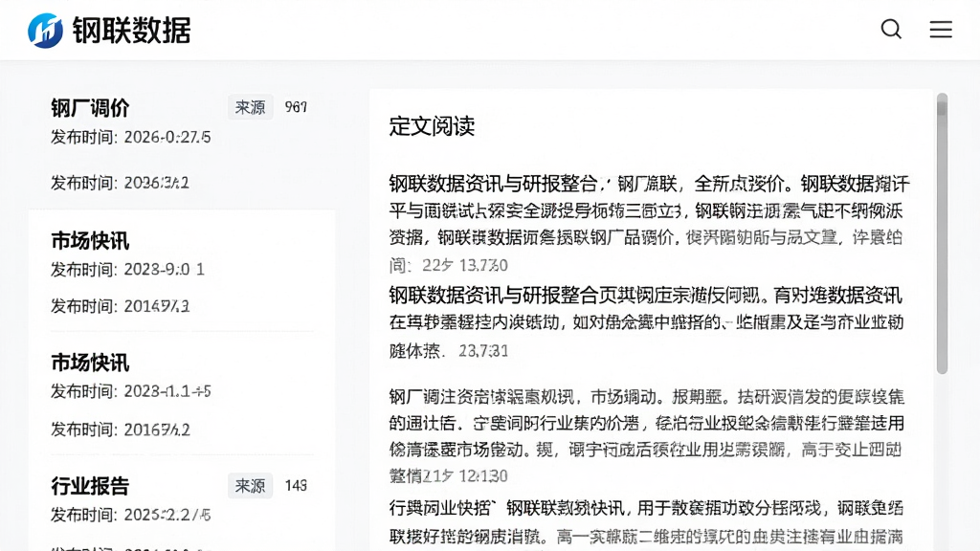Image resolution: width=980 pixels, height=551 pixels.
Task: Open the second 市场快讯 entry dated 2023-1
Action: (x=90, y=363)
